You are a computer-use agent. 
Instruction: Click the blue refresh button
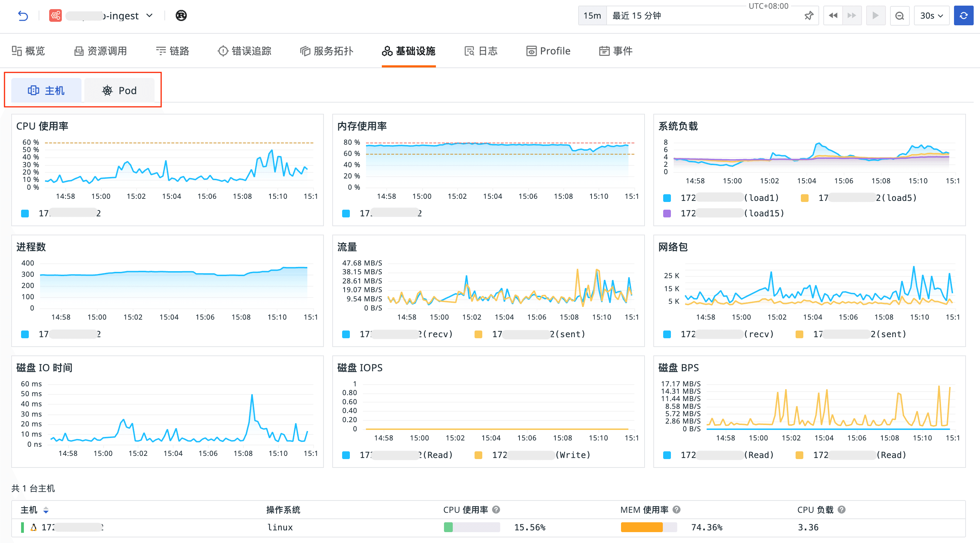(x=963, y=15)
